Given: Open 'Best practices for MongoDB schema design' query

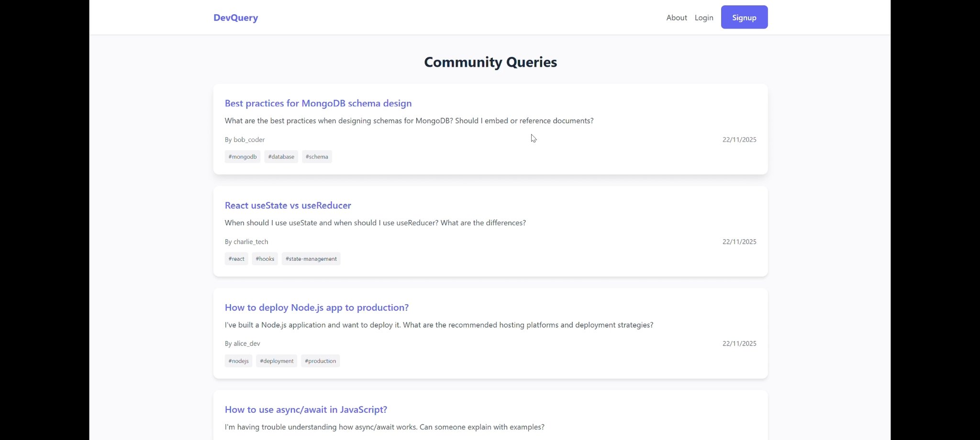Looking at the screenshot, I should click(318, 103).
